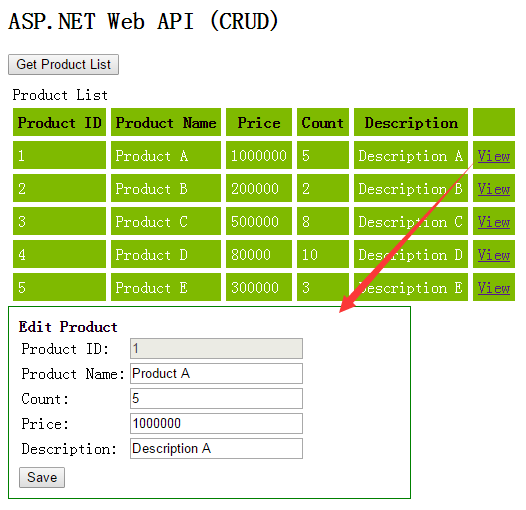Open View link for Product E

pyautogui.click(x=494, y=288)
